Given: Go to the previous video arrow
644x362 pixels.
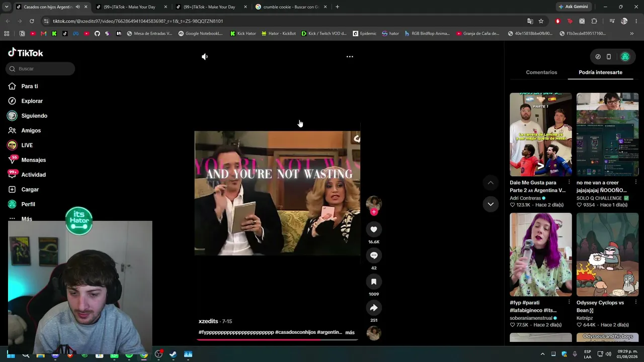Looking at the screenshot, I should [x=491, y=183].
